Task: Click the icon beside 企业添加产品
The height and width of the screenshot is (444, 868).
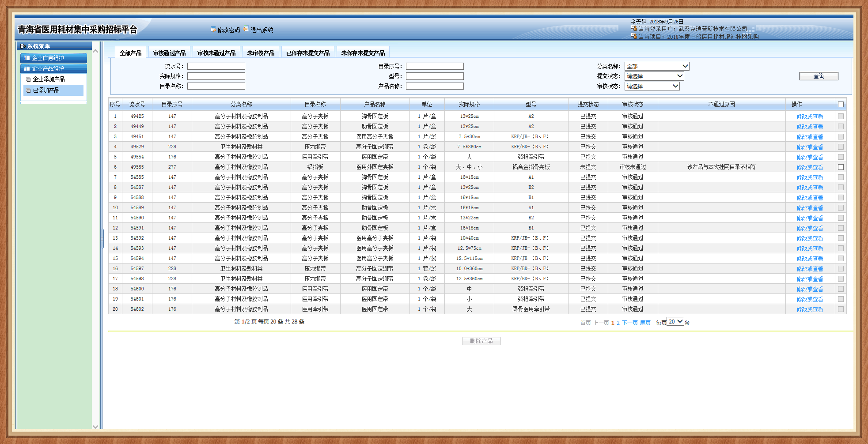Action: (x=29, y=79)
